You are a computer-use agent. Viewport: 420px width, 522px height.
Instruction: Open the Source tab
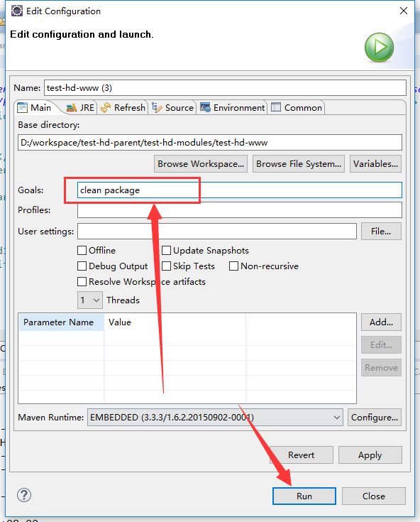point(172,108)
